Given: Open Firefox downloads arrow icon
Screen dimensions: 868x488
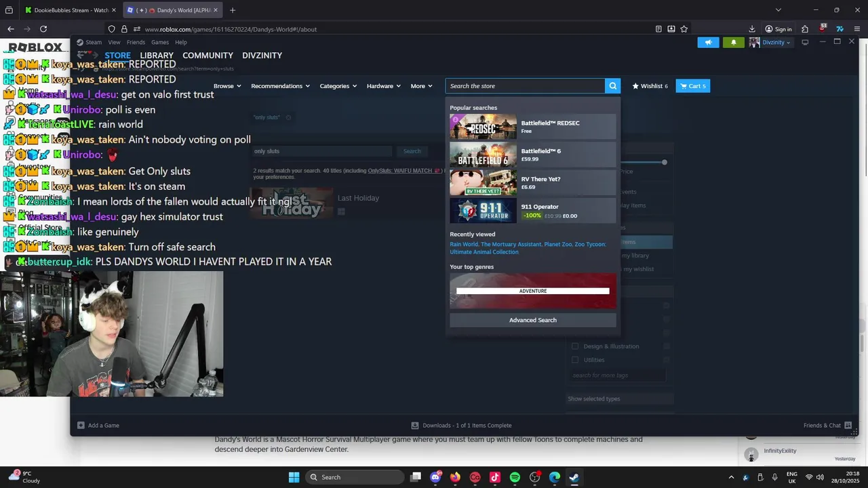Looking at the screenshot, I should click(x=752, y=29).
